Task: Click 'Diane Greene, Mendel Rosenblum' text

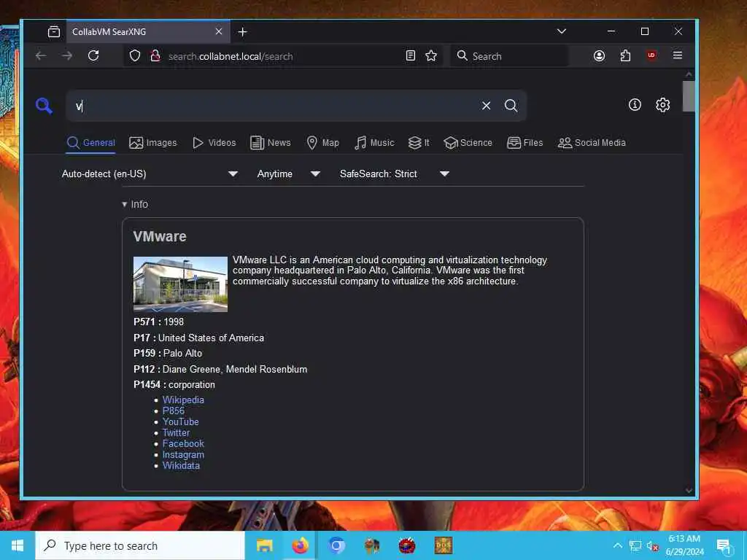Action: [235, 369]
